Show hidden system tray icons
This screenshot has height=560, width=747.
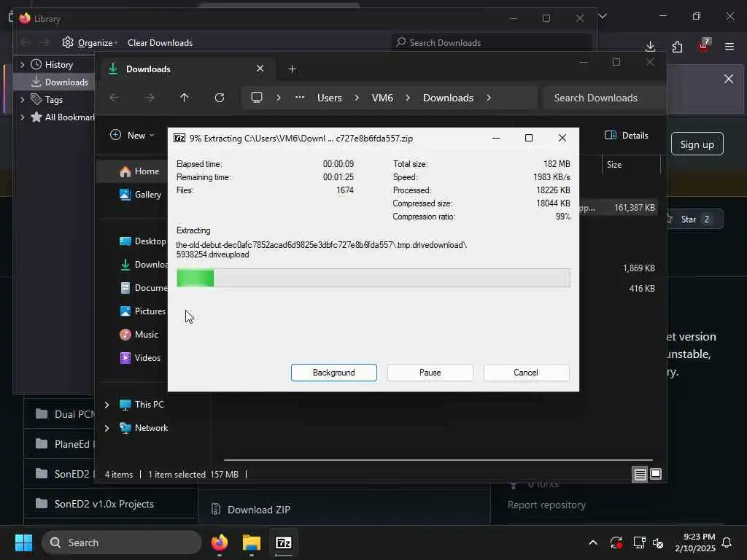pyautogui.click(x=593, y=542)
